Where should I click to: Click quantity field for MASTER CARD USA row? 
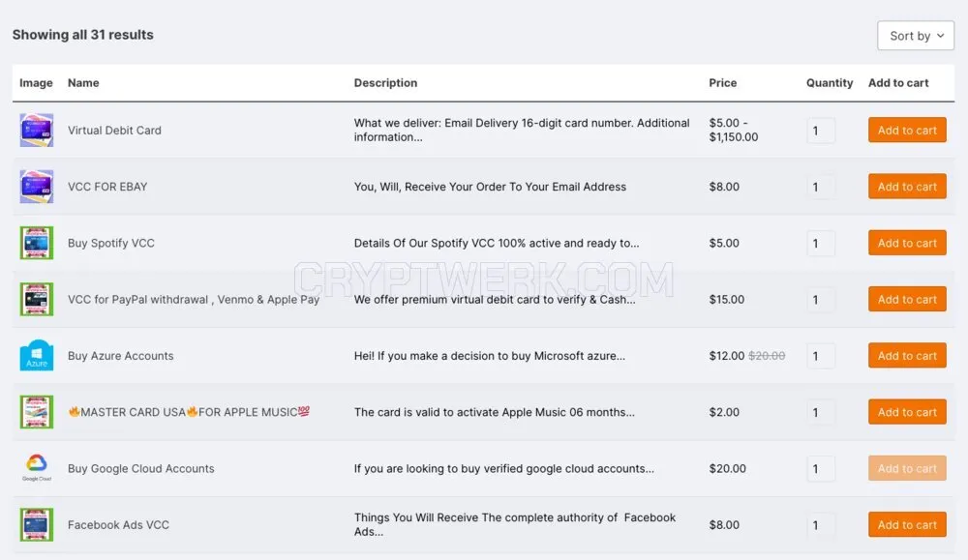821,413
